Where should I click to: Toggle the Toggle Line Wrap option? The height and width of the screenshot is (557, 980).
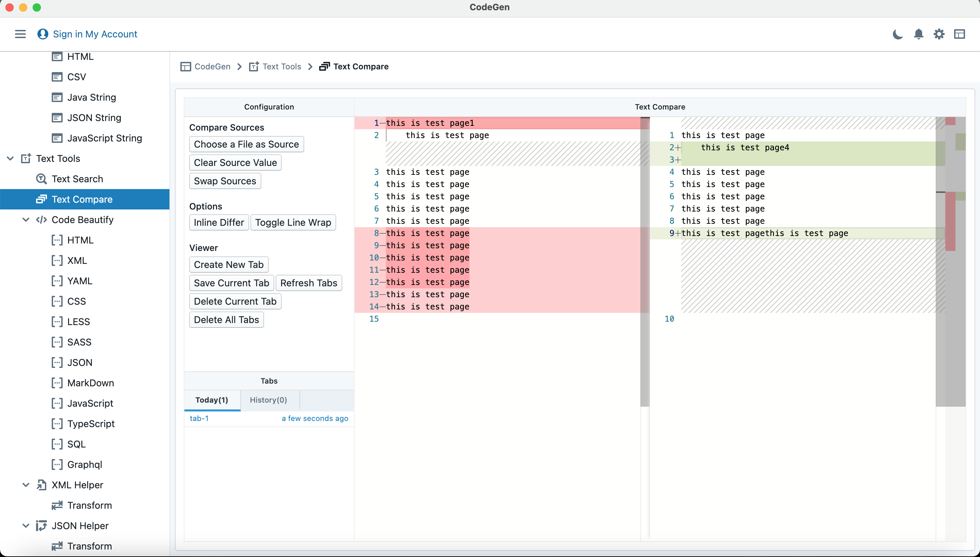click(x=293, y=222)
